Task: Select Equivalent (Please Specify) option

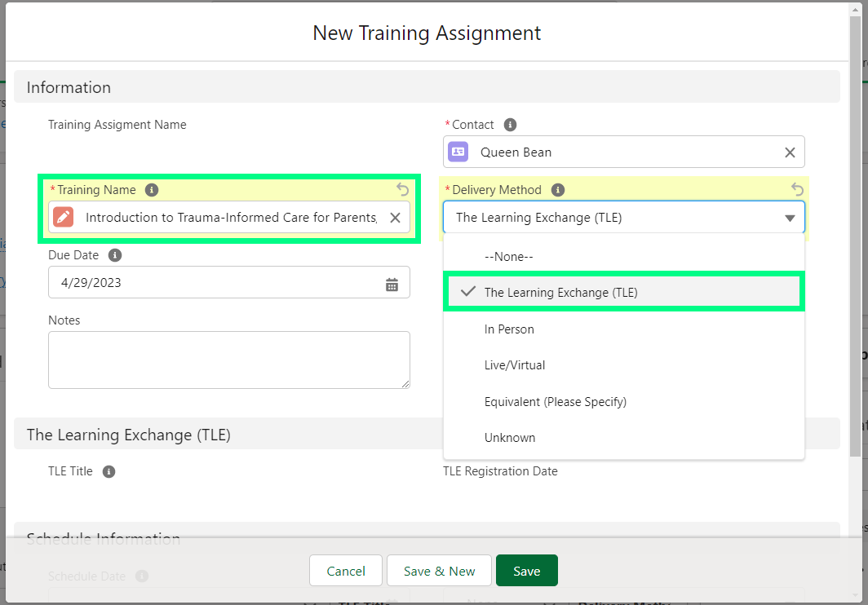Action: 555,401
